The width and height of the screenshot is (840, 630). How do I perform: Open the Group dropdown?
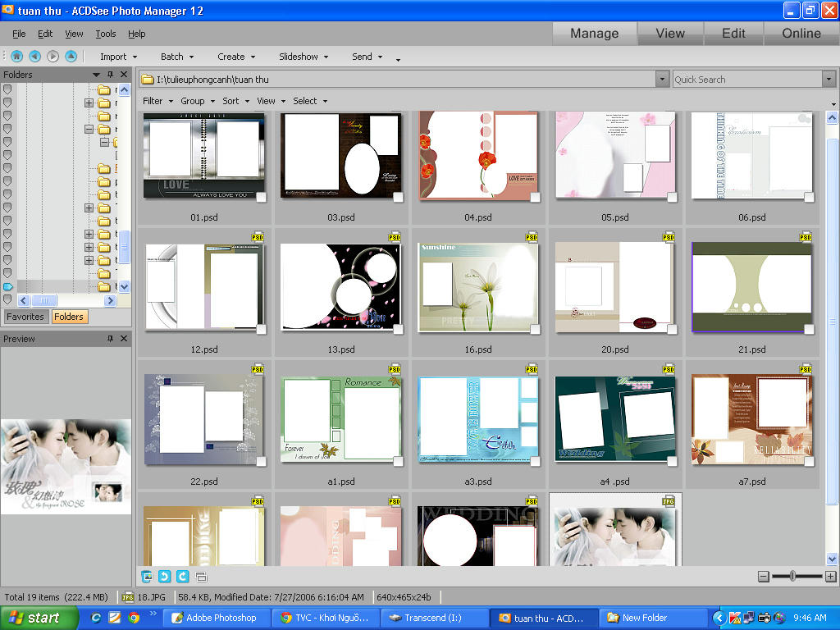197,101
